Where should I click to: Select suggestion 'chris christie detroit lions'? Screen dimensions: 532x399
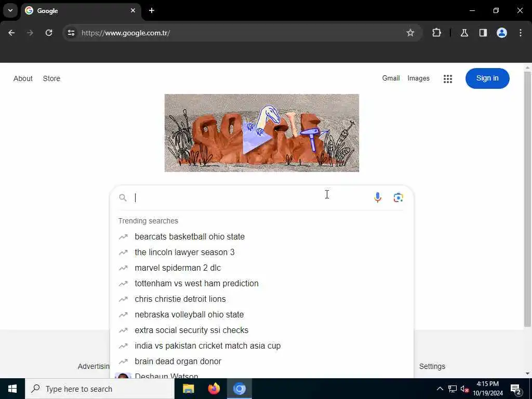[262, 299]
